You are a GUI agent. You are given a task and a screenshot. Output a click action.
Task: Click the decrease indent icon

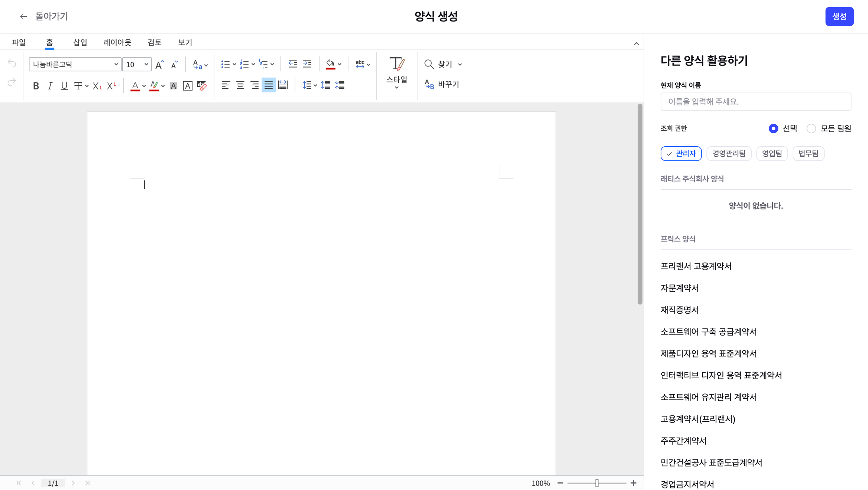(x=292, y=64)
